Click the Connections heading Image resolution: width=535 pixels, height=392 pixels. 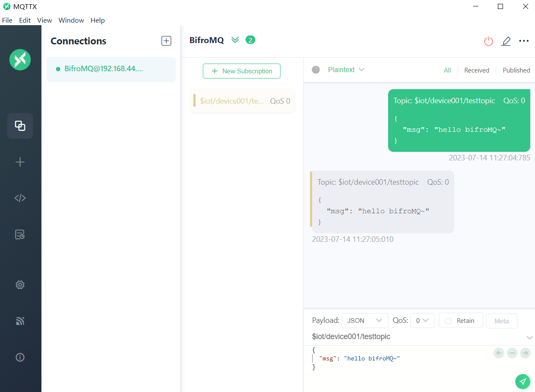point(79,41)
